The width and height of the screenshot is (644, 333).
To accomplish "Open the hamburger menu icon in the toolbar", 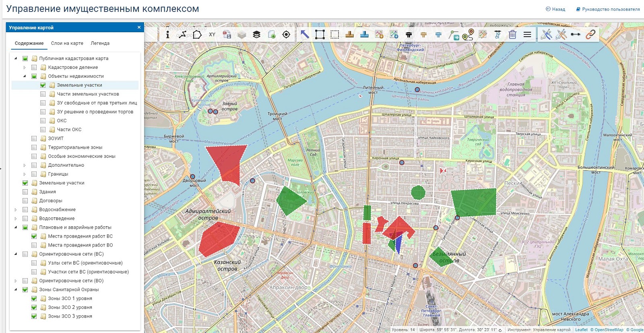I will (527, 35).
